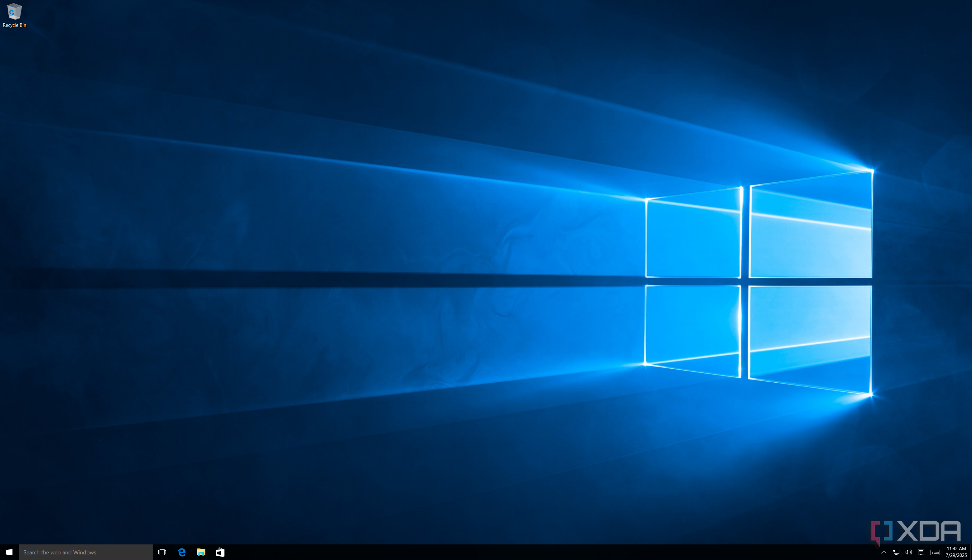Open File Explorer from the taskbar

tap(201, 552)
